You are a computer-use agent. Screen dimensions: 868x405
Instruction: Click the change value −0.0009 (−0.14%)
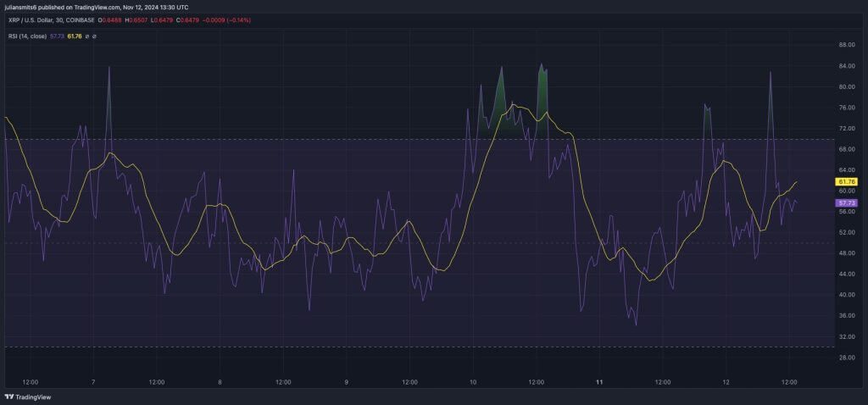point(227,20)
